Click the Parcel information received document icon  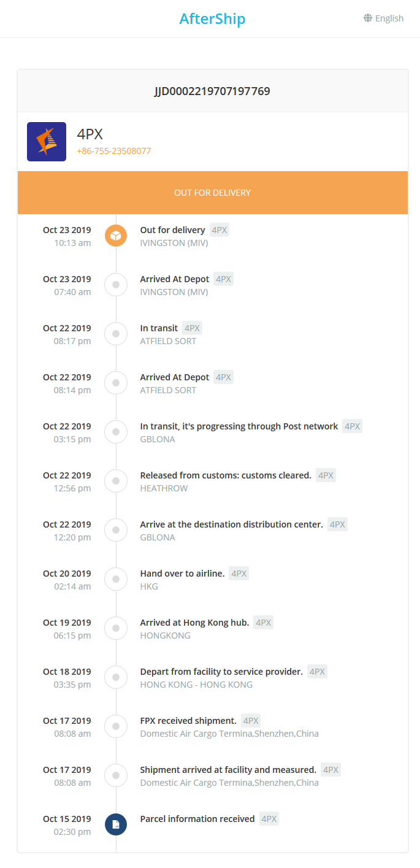tap(116, 824)
